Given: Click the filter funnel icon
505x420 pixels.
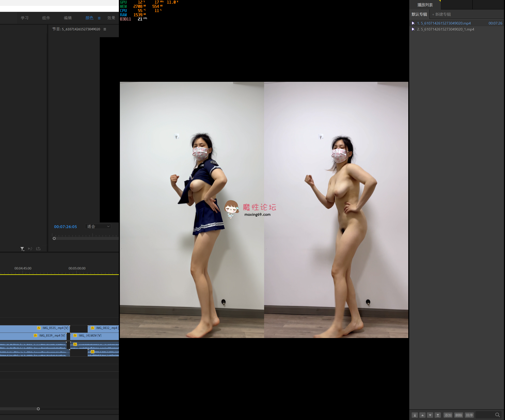Looking at the screenshot, I should pos(22,249).
